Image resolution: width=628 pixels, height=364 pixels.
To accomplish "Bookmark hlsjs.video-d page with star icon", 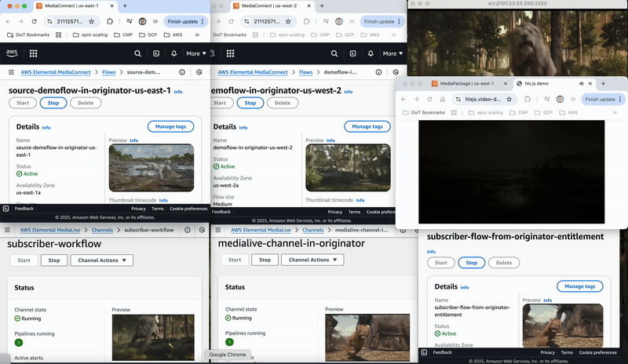I will pos(509,100).
